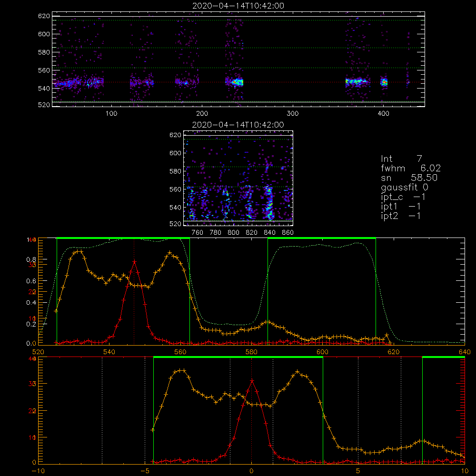Click the 'ipt2 -1' label
Viewport: 476px width, 476px height.
pos(401,216)
